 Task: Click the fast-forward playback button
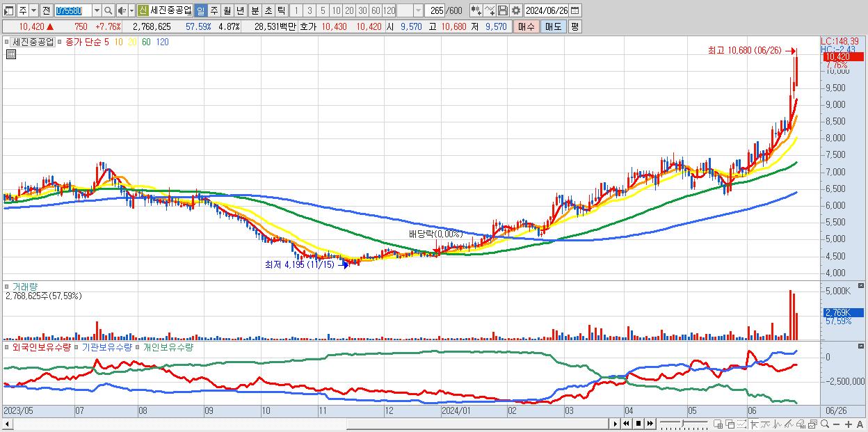point(650,424)
